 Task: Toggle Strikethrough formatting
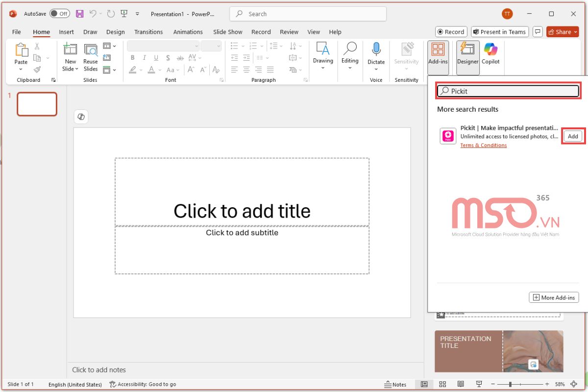[179, 58]
